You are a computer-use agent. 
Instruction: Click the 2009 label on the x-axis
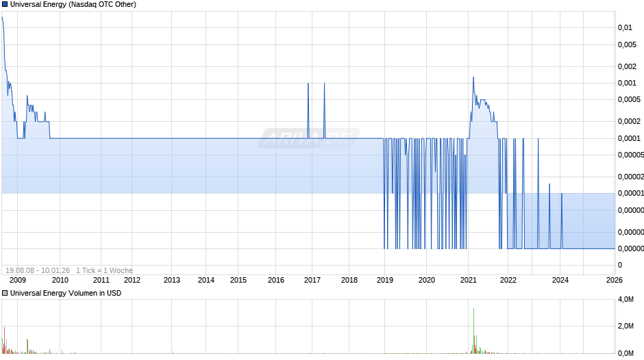tap(18, 280)
